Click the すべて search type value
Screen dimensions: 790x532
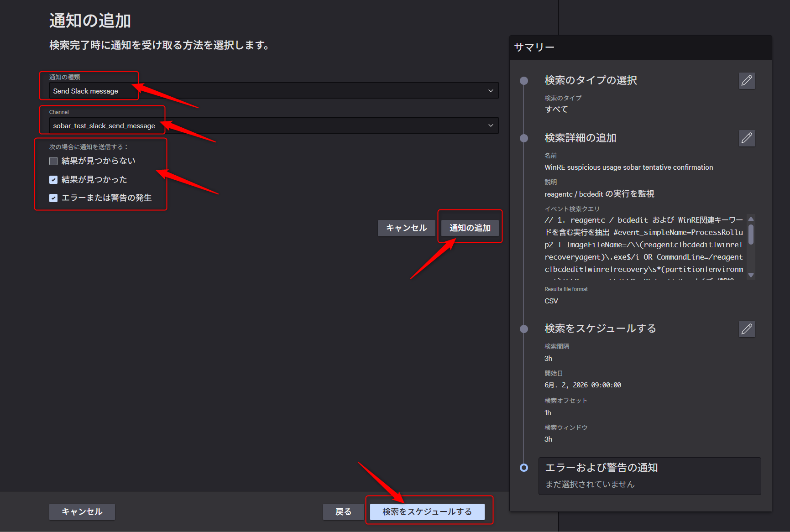point(556,110)
